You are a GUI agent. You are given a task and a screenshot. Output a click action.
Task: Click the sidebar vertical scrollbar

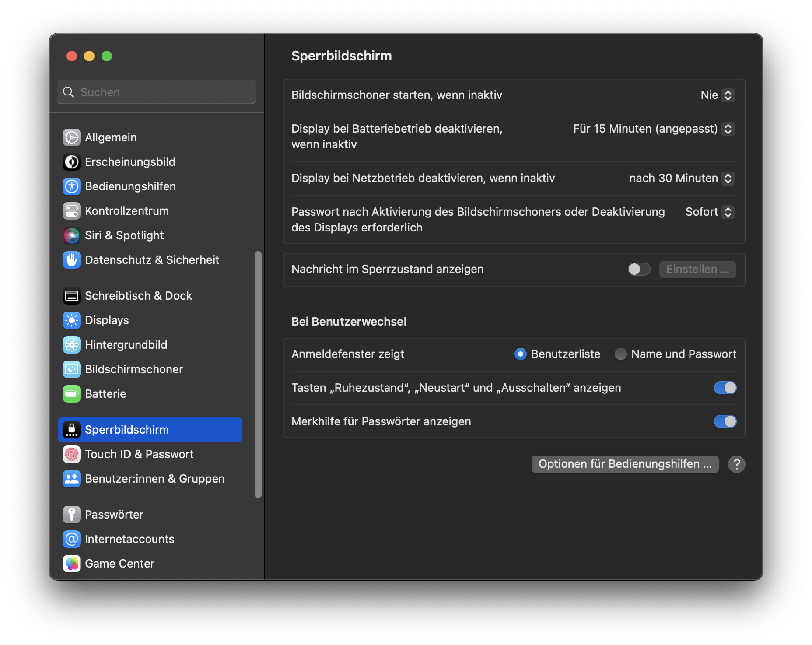tap(258, 374)
